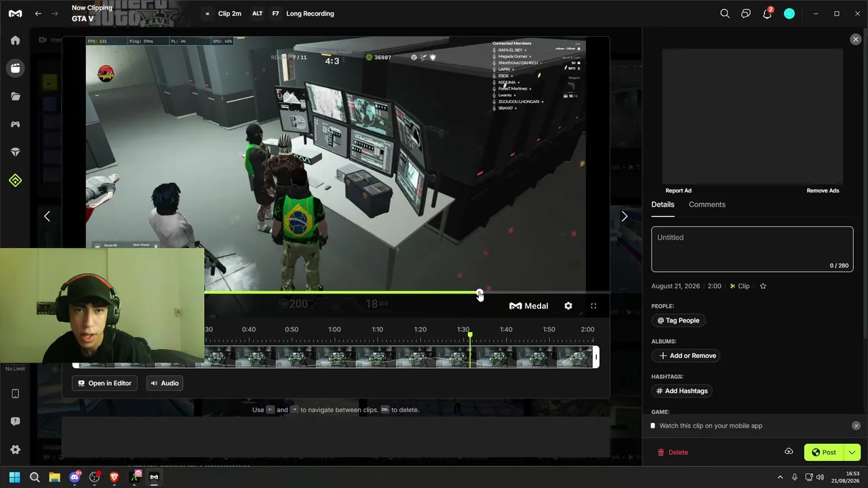This screenshot has height=488, width=868.
Task: Click the Medal logo in the title bar
Action: (x=15, y=14)
